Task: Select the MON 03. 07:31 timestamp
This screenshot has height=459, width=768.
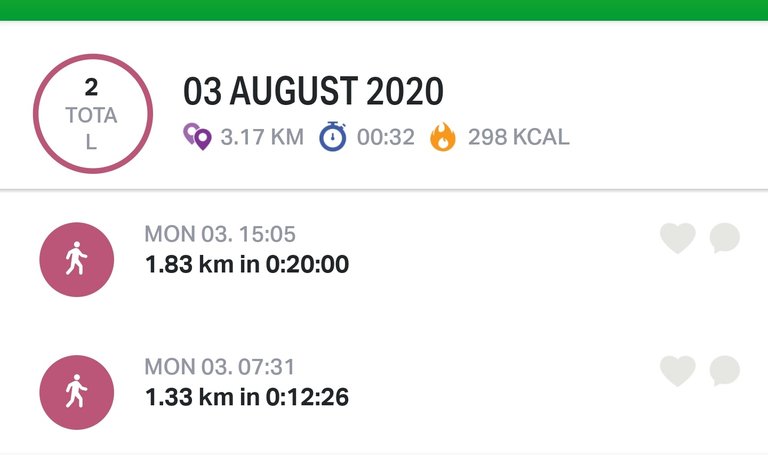Action: (220, 366)
